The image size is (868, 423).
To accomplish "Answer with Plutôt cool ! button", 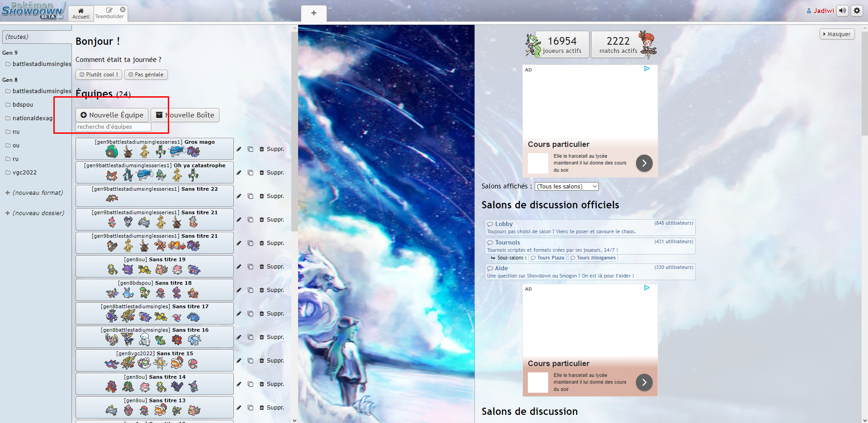I will click(x=99, y=75).
